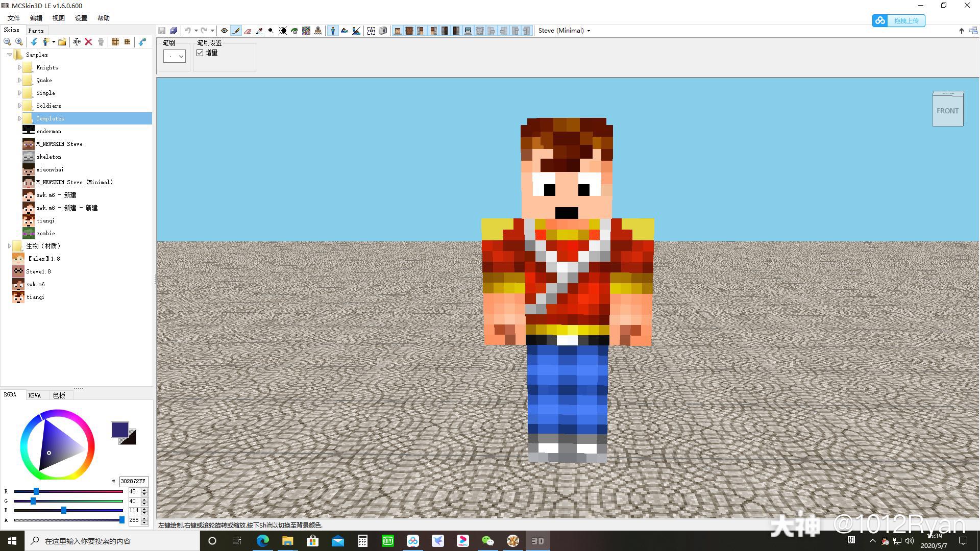Viewport: 980px width, 551px height.
Task: Select the Eraser tool
Action: (248, 31)
